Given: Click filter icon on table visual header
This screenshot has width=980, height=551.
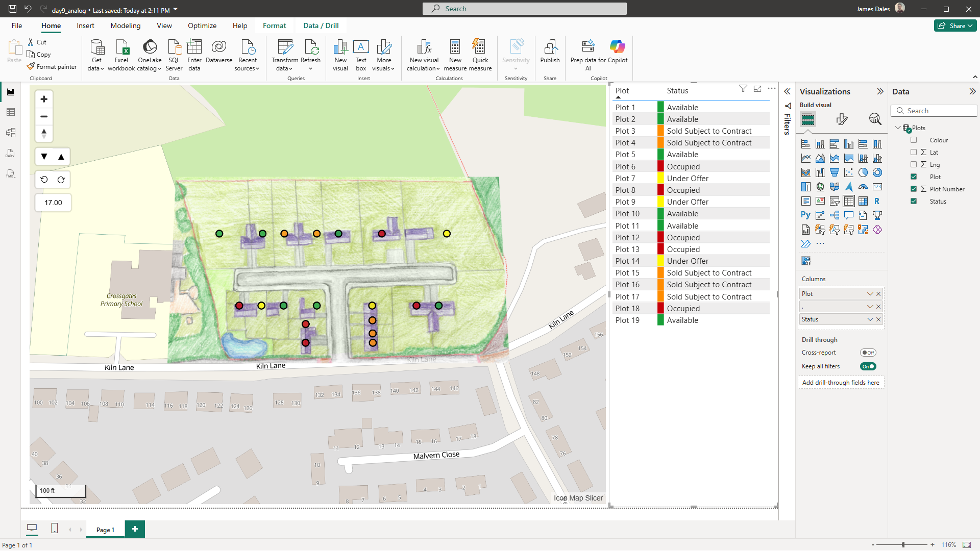Looking at the screenshot, I should click(x=743, y=89).
